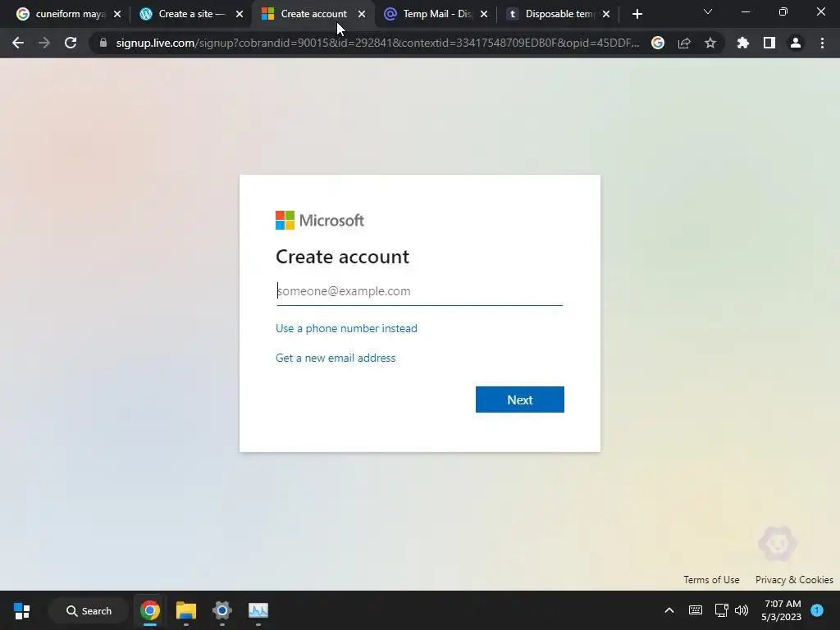Viewport: 840px width, 630px height.
Task: Toggle the browser side panel
Action: point(769,43)
